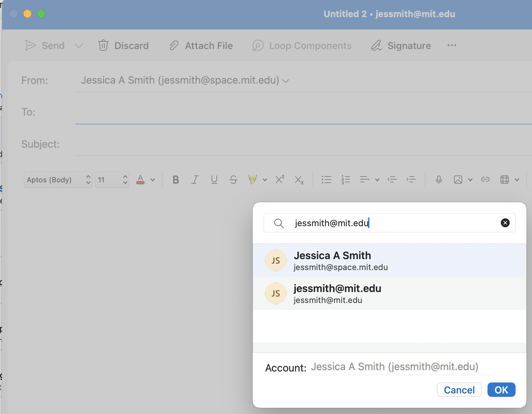Increase the paragraph indent
532x414 pixels.
click(x=411, y=179)
